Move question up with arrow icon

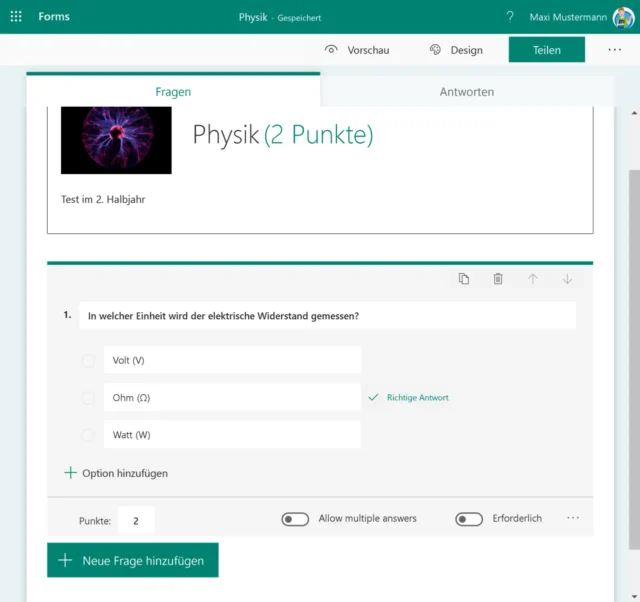coord(533,279)
